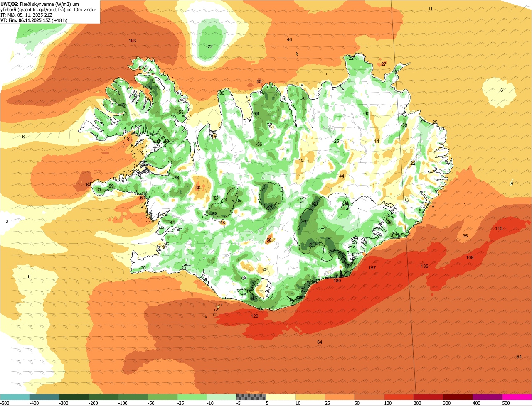The image size is (532, 406).
Task: Select the 129 value label near the south coast
Action: pos(255,316)
